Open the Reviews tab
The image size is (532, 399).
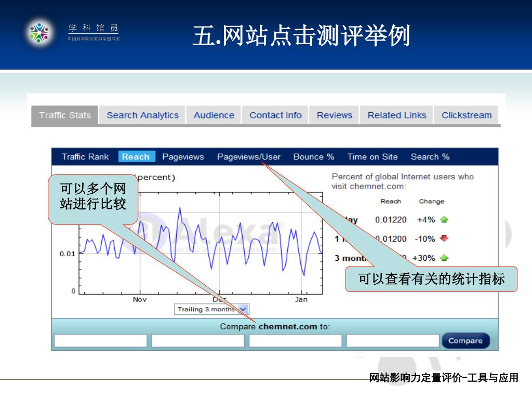click(x=335, y=115)
